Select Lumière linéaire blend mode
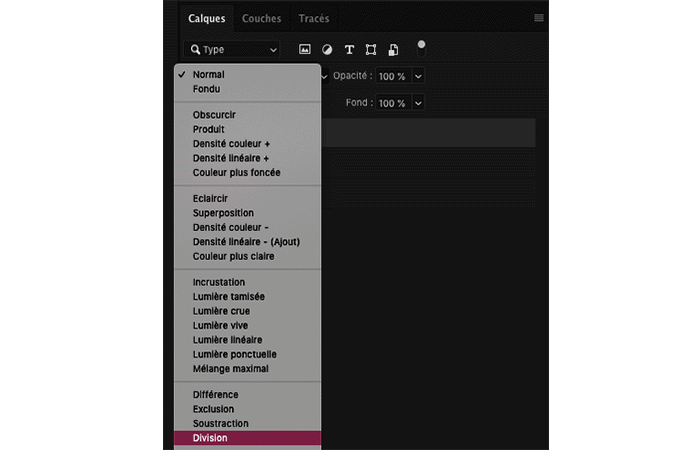700x450 pixels. click(247, 340)
